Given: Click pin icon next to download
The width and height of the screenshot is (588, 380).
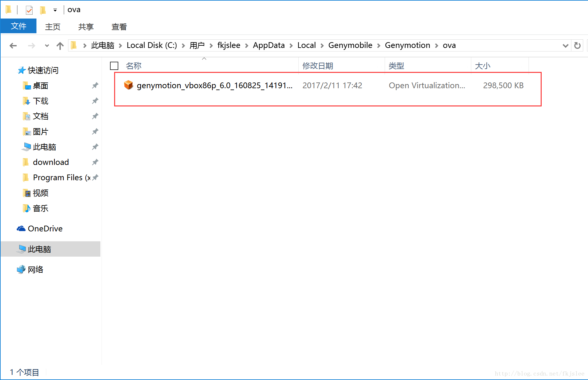Looking at the screenshot, I should [95, 162].
